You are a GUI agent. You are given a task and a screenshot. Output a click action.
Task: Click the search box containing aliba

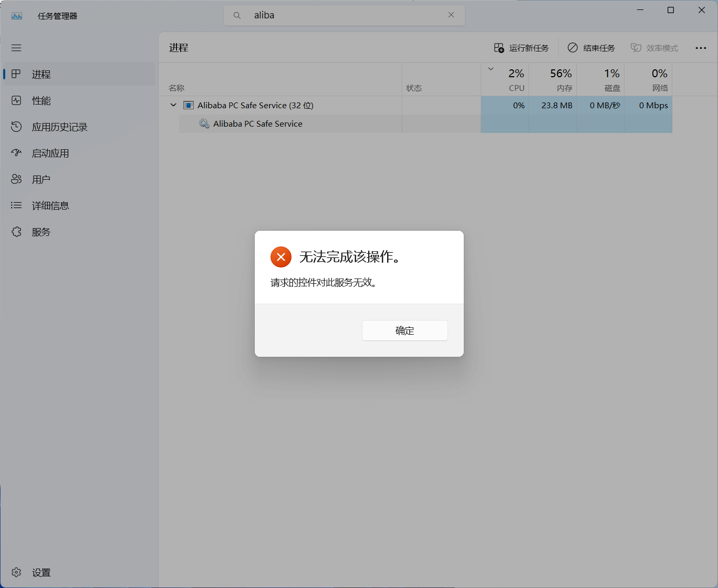(344, 15)
